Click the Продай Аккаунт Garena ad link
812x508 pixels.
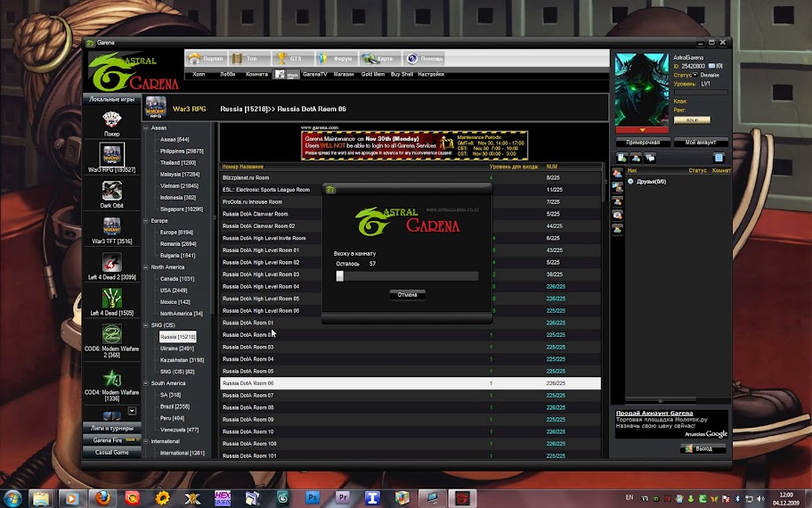click(654, 414)
